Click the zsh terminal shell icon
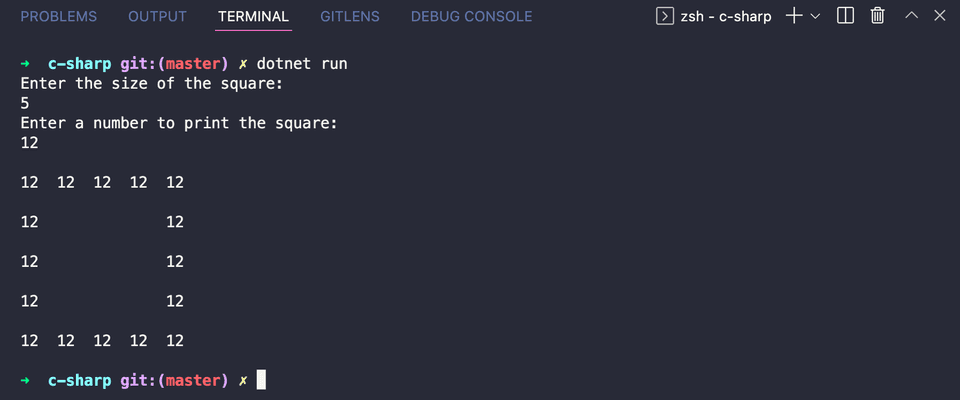The image size is (960, 400). [x=664, y=16]
